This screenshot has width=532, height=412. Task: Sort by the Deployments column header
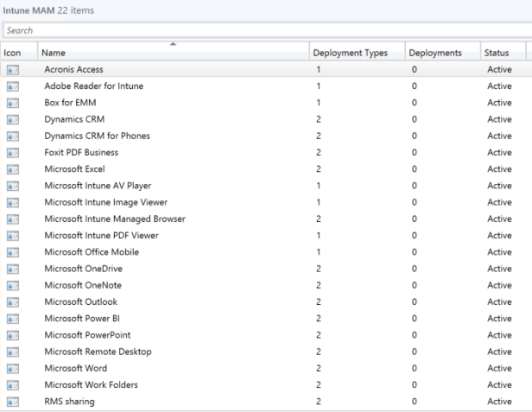point(443,51)
